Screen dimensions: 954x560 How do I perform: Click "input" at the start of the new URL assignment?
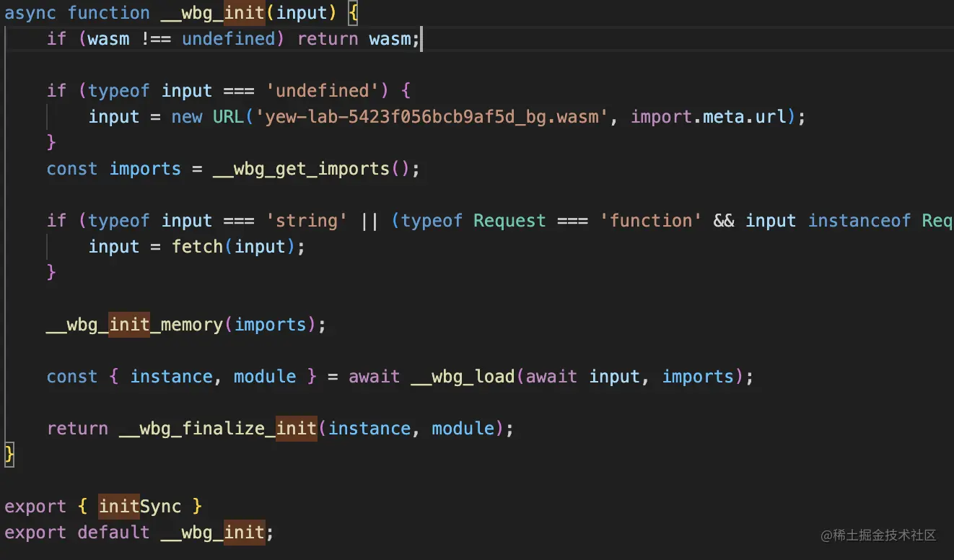click(x=114, y=117)
